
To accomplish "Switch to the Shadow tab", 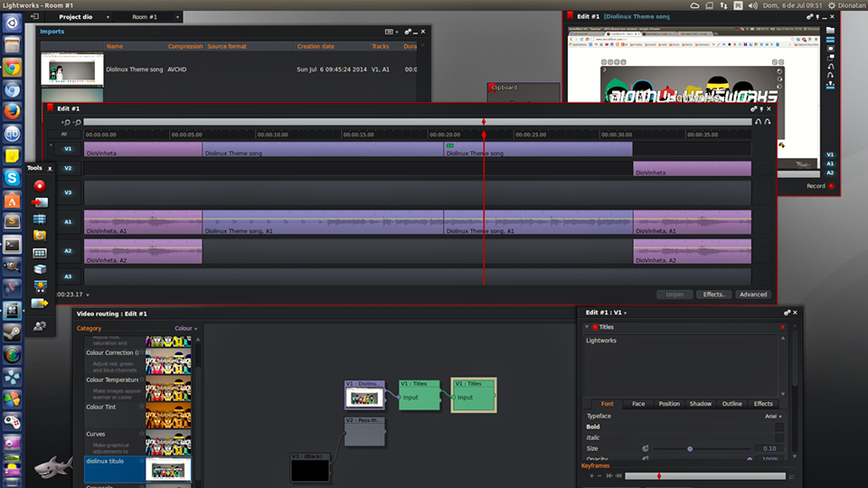I will [x=700, y=404].
